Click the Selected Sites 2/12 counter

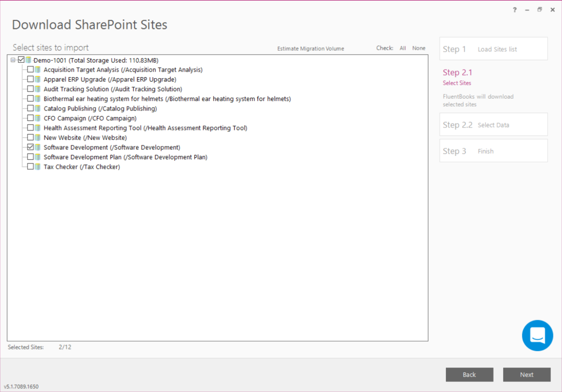point(40,347)
